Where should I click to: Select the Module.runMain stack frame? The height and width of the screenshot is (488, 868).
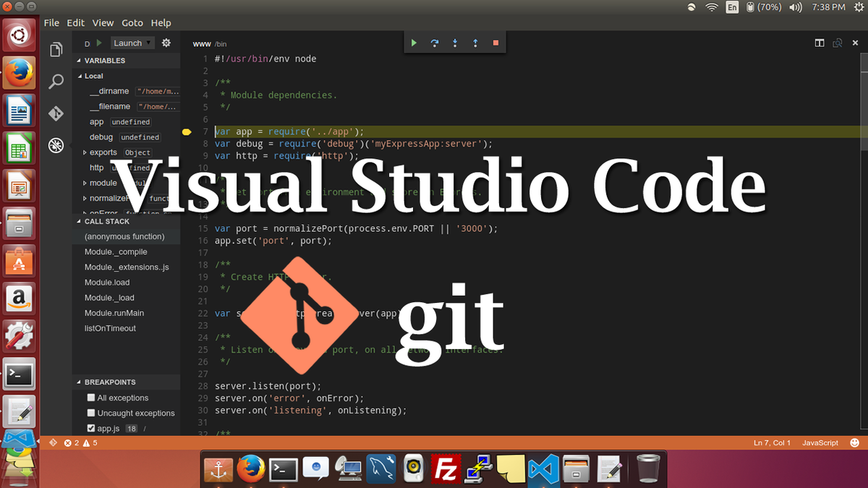[126, 313]
